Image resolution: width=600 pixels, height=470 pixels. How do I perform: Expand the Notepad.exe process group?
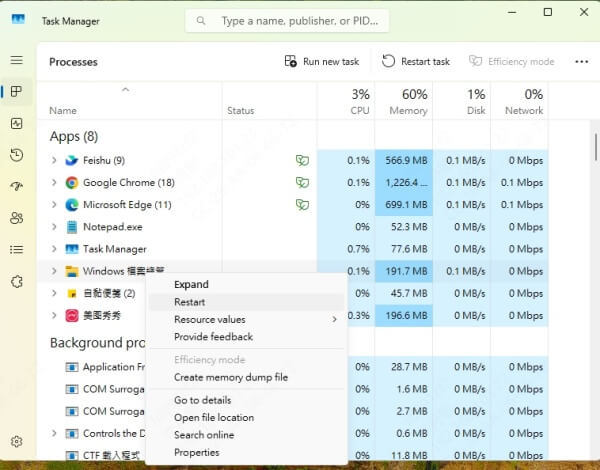point(54,227)
